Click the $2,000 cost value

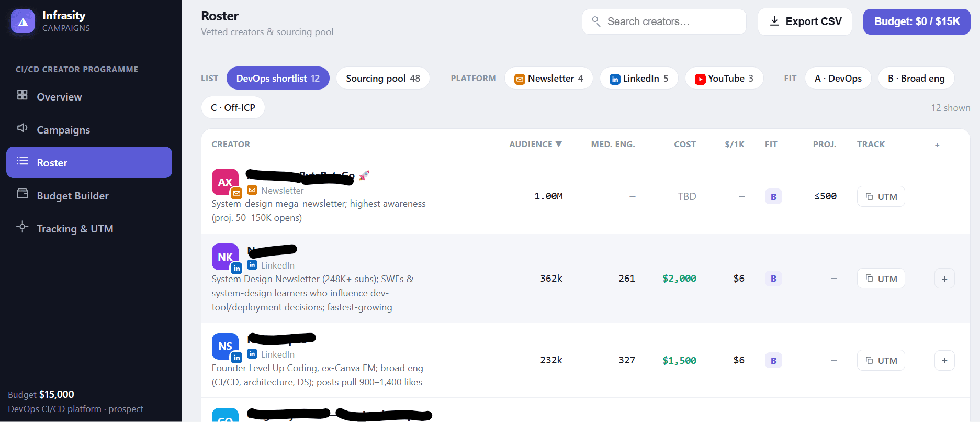tap(679, 279)
